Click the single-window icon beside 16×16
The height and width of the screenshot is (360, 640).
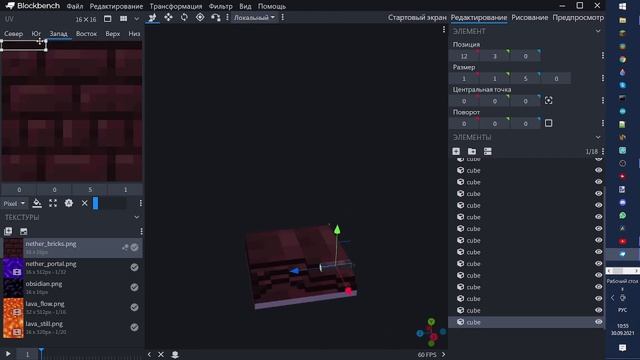[x=107, y=19]
